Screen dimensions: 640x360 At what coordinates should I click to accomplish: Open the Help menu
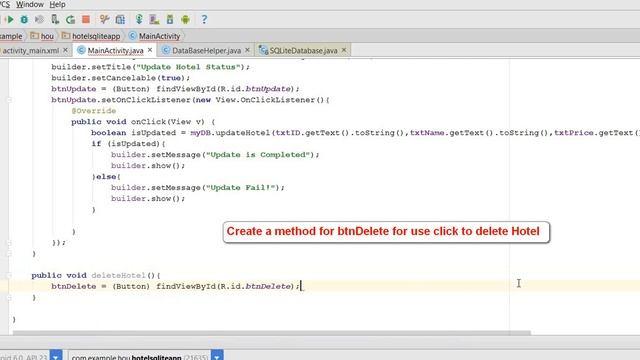(x=57, y=4)
